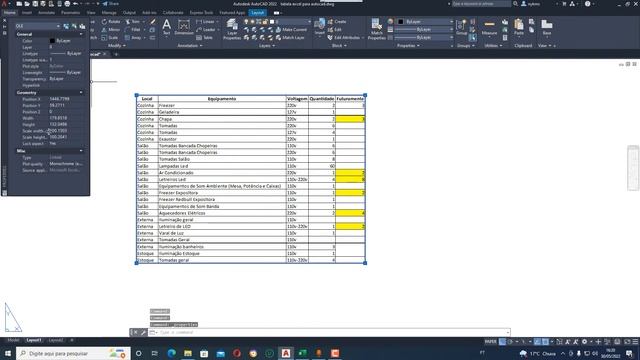Toggle the workspace gear icon in status bar
The image size is (640, 360).
coord(584,342)
